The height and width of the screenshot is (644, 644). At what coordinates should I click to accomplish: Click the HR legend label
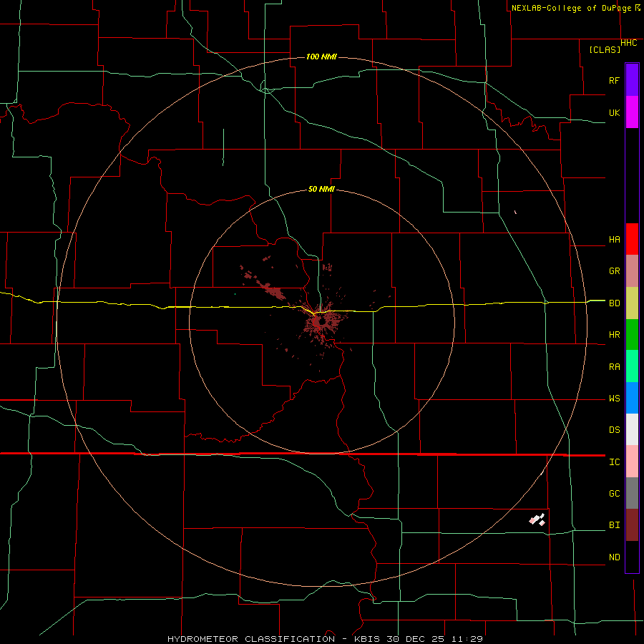click(x=614, y=335)
